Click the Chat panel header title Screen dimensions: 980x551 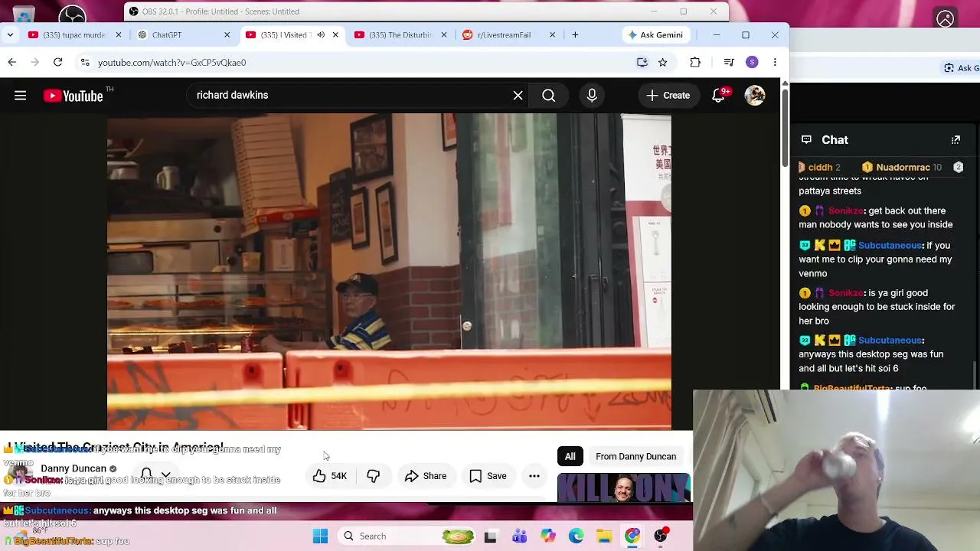coord(835,140)
